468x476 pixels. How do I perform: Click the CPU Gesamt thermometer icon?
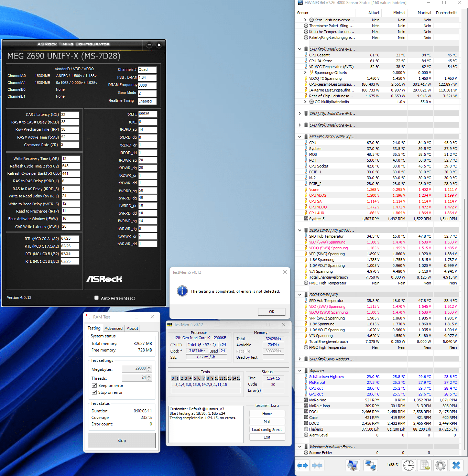[x=306, y=55]
